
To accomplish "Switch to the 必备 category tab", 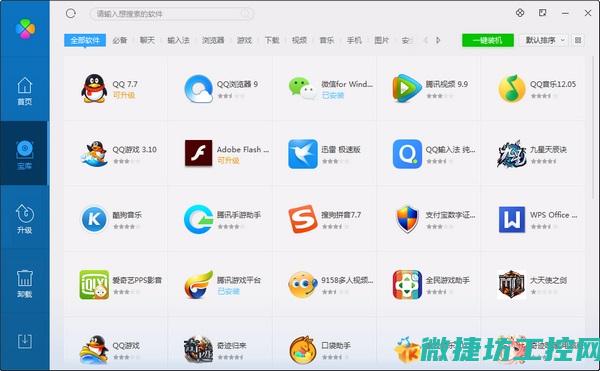I will click(x=120, y=40).
